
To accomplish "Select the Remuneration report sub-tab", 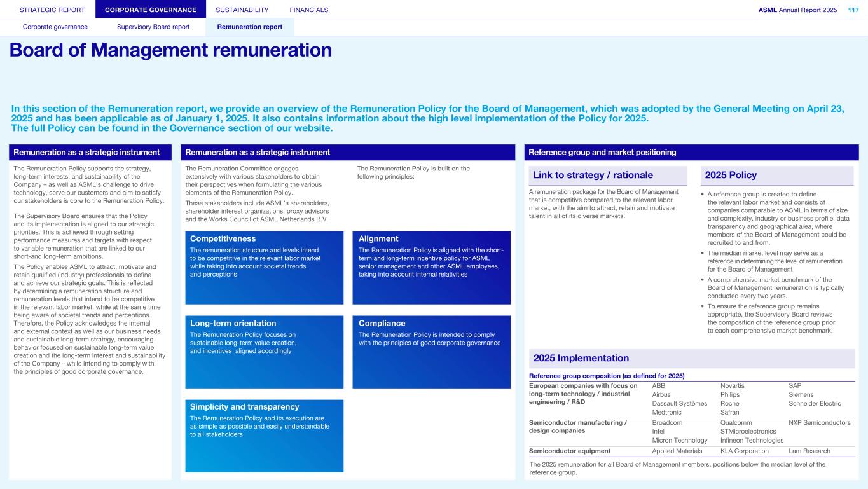I will 249,27.
